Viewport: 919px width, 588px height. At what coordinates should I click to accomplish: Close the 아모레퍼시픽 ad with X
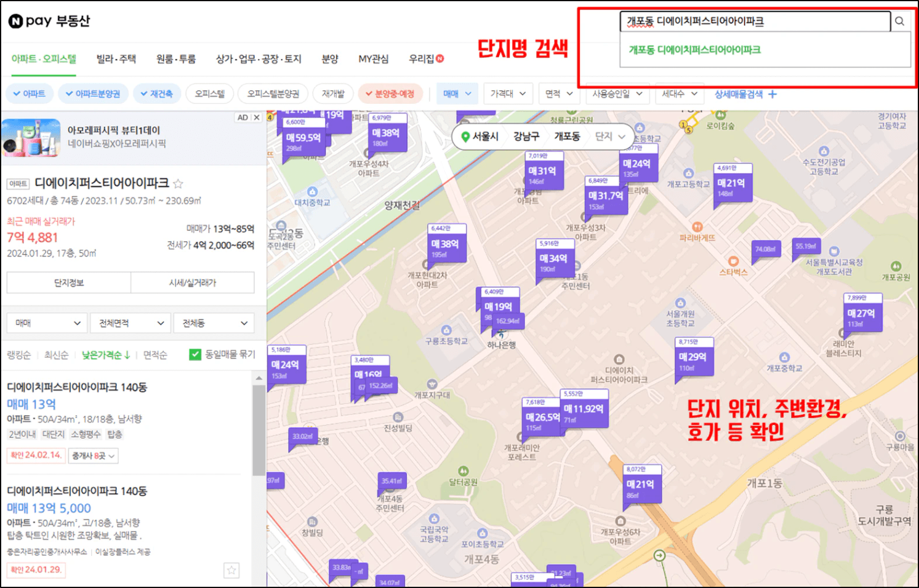point(257,117)
